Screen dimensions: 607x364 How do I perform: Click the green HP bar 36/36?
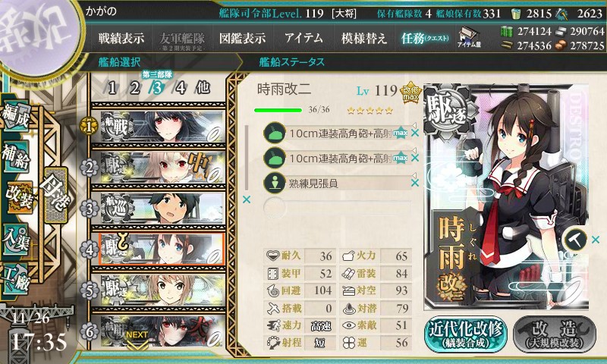[x=278, y=110]
